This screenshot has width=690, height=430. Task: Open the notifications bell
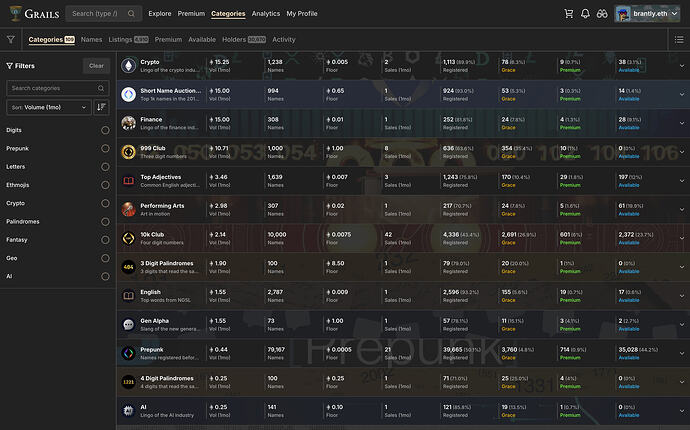[x=585, y=14]
